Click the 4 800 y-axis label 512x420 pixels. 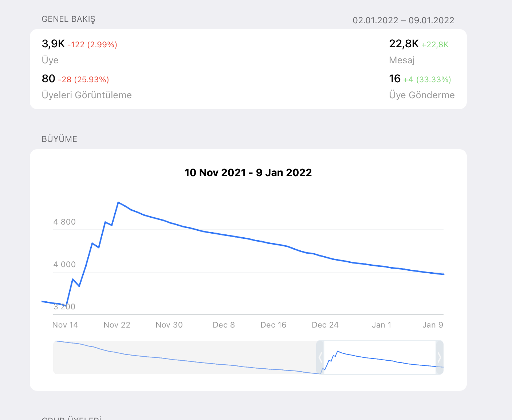pos(64,222)
